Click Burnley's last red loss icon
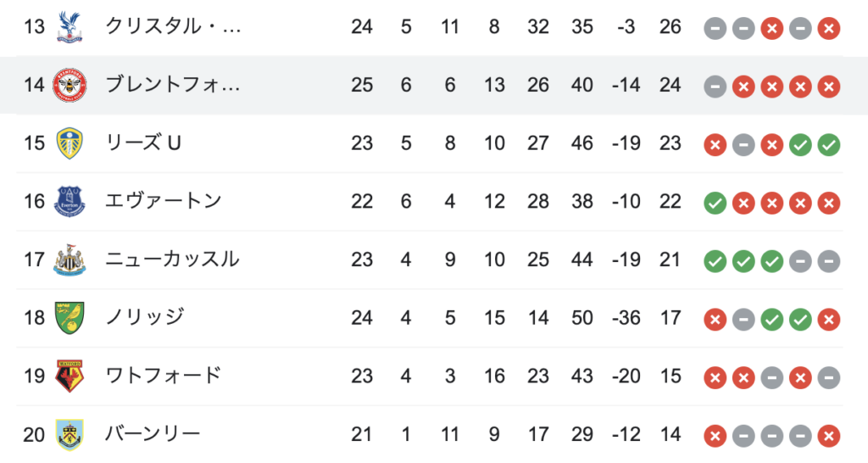 pos(829,437)
